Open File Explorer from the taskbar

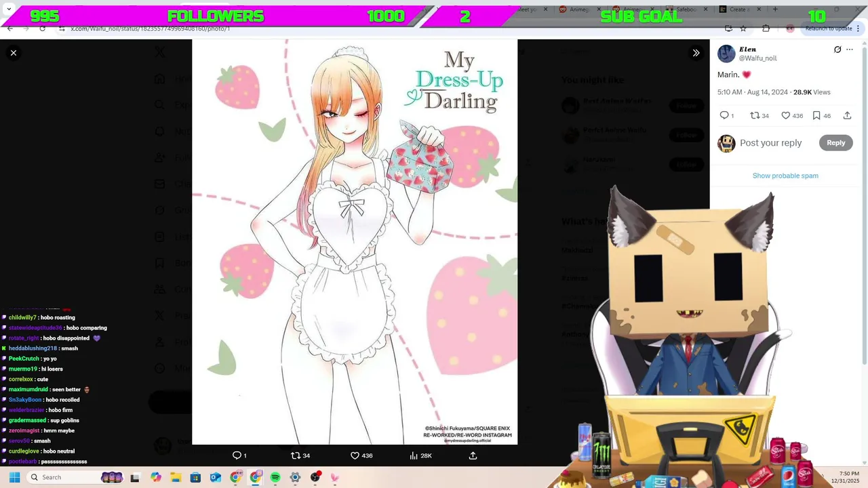point(176,477)
